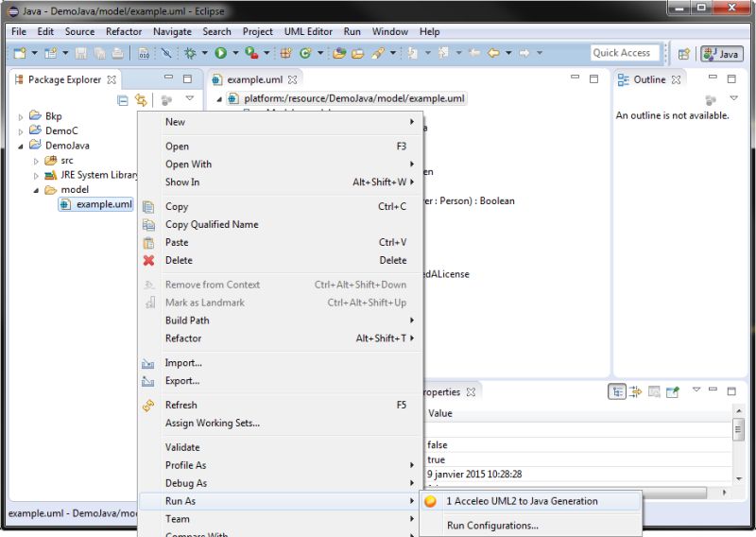Viewport: 756px width, 537px height.
Task: Click the New Java Class green icon
Action: click(304, 53)
